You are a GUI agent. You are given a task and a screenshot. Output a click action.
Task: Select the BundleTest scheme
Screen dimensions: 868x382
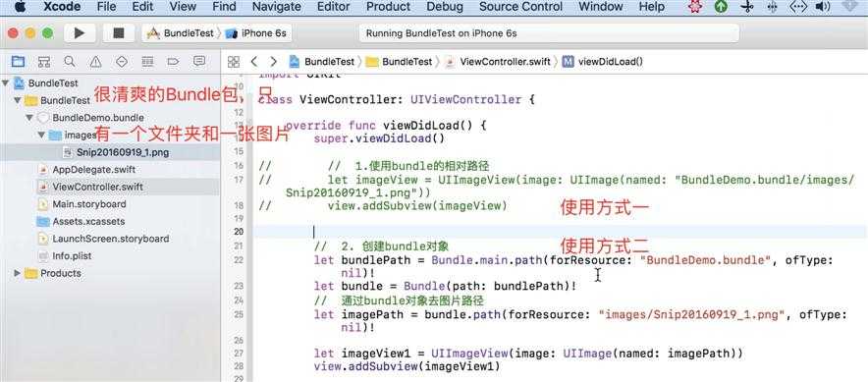click(181, 33)
